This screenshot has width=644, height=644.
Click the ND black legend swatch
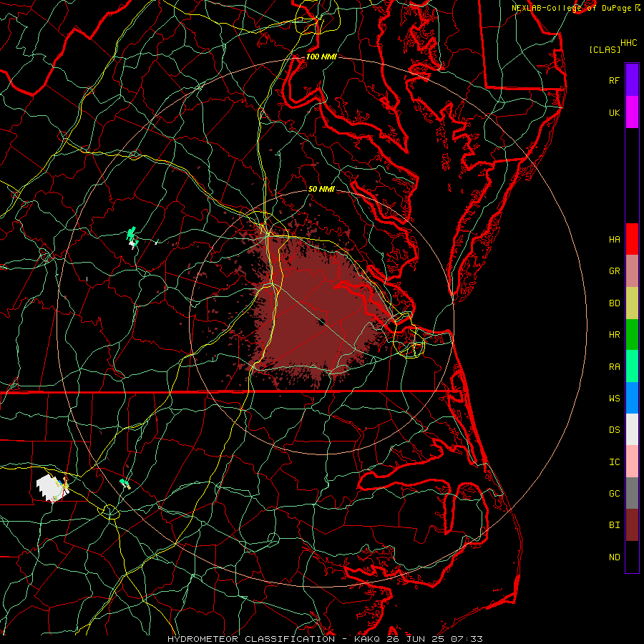(632, 557)
